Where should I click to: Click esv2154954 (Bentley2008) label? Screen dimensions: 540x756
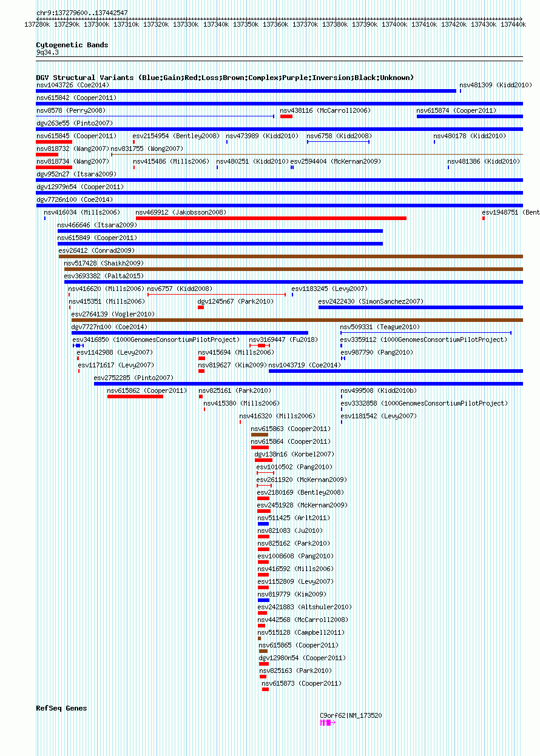click(x=176, y=136)
